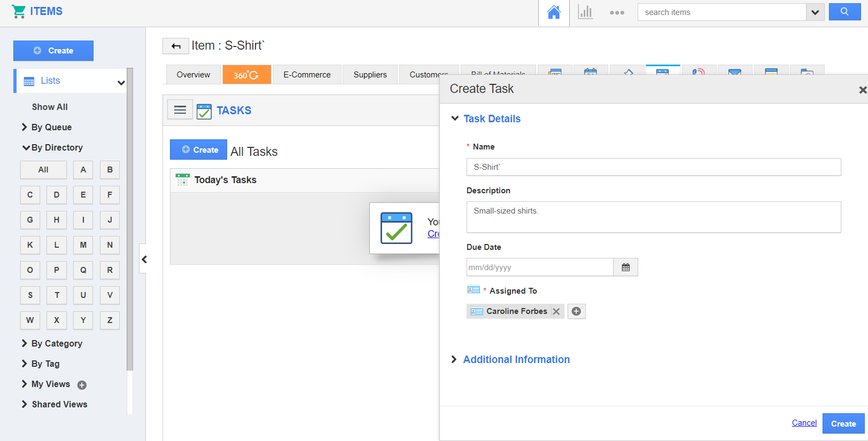The image size is (868, 441).
Task: Edit the task Name field
Action: 654,167
